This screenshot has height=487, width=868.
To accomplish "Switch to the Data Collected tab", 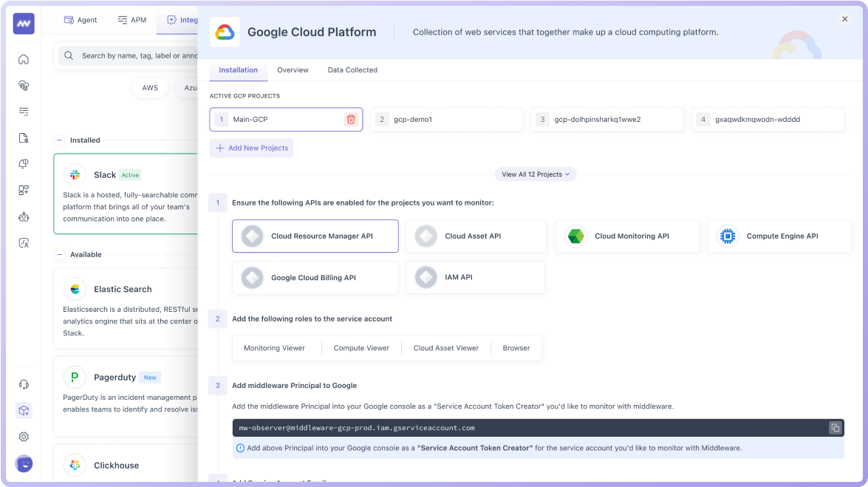I will tap(352, 69).
